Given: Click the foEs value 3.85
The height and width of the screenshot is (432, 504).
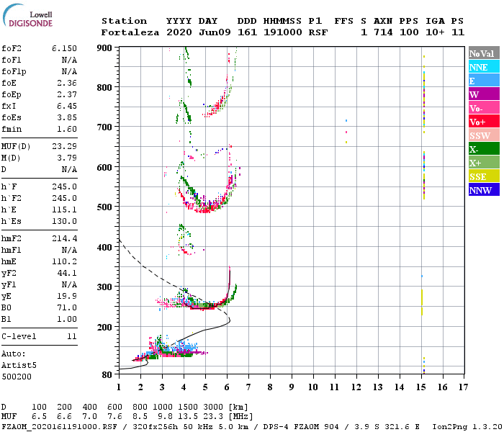Looking at the screenshot, I should pyautogui.click(x=67, y=117).
